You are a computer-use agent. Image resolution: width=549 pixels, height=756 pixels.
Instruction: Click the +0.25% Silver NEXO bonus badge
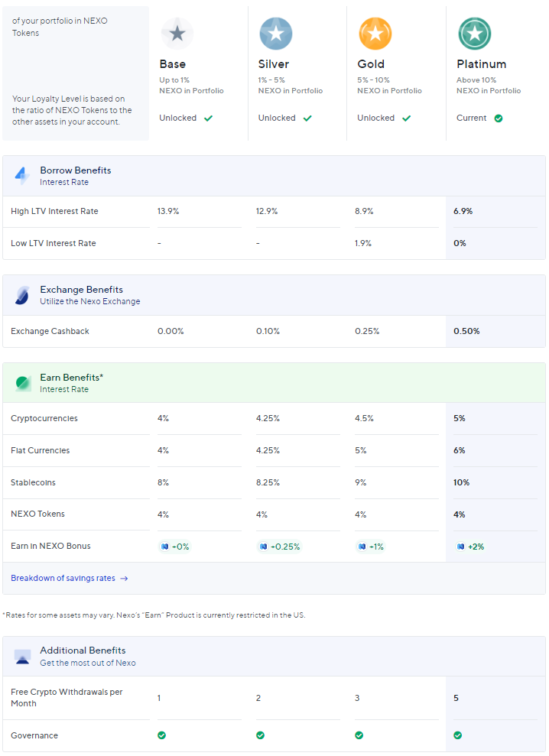(x=279, y=547)
